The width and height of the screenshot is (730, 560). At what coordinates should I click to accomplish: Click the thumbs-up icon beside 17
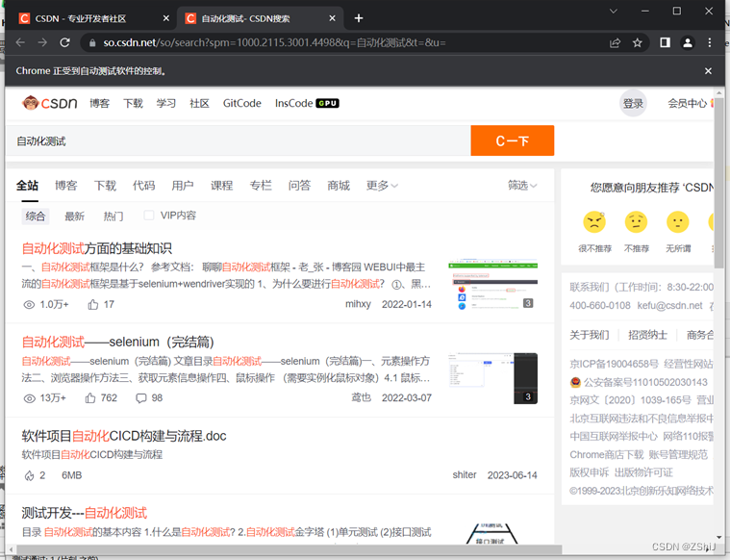93,305
